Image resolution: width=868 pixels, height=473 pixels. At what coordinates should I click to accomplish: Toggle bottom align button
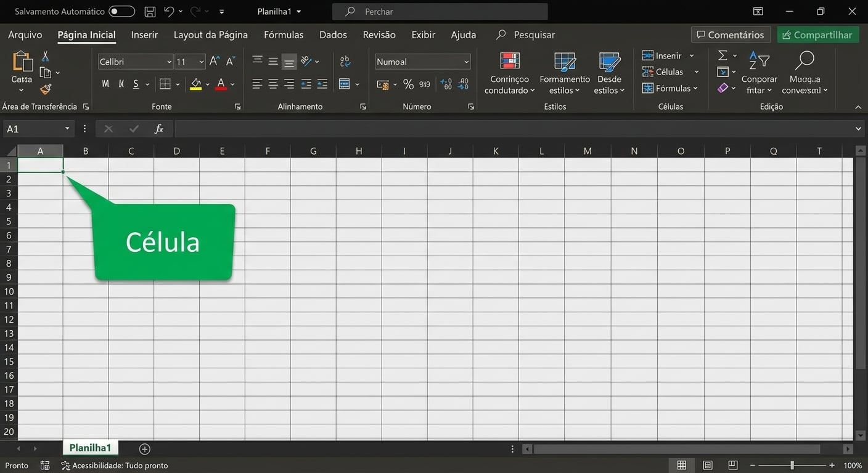289,61
